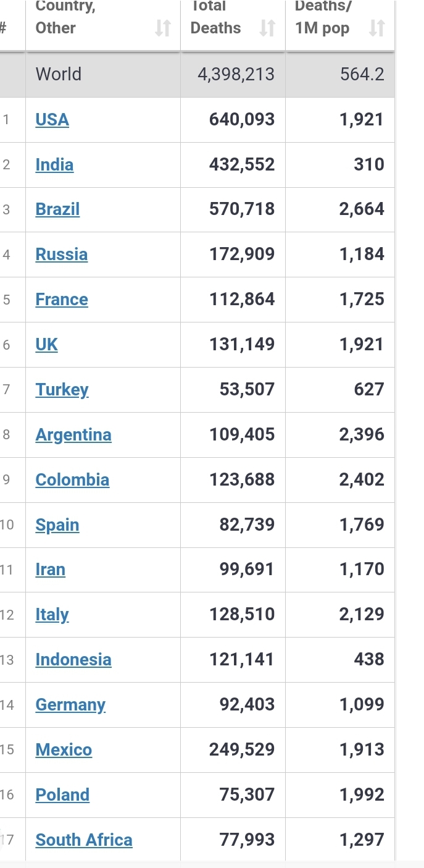The height and width of the screenshot is (868, 424).
Task: Open the Argentina country link
Action: pos(73,435)
